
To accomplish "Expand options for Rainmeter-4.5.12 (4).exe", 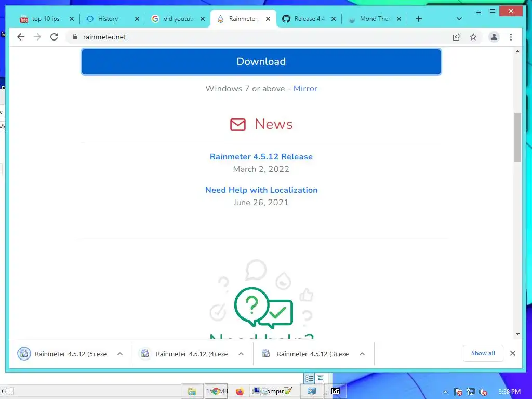I will tap(241, 354).
